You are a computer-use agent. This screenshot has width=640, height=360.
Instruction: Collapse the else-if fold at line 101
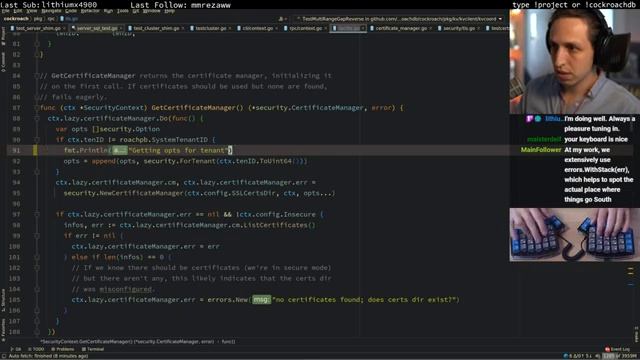(37, 257)
